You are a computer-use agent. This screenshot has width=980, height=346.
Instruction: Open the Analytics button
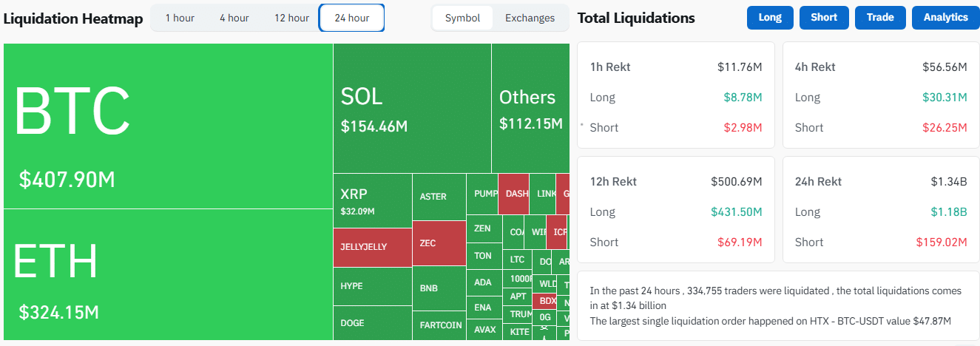(945, 18)
